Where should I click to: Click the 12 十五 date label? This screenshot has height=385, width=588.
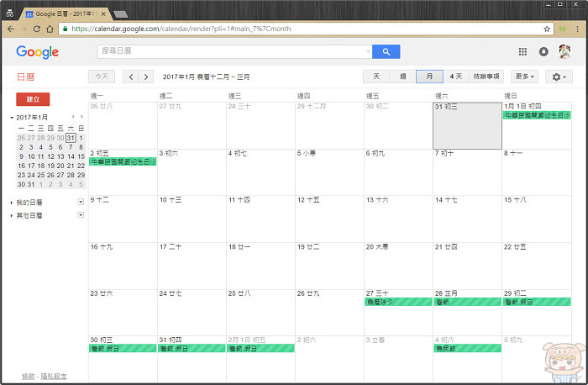click(308, 200)
